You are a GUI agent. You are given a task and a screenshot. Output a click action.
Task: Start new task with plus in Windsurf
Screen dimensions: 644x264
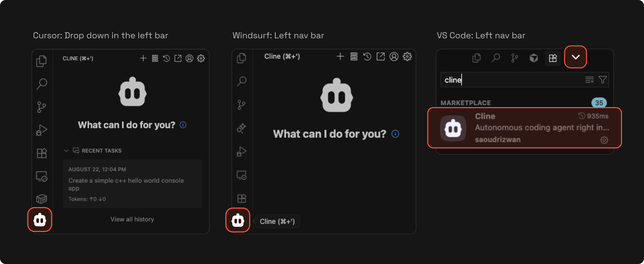pos(340,57)
